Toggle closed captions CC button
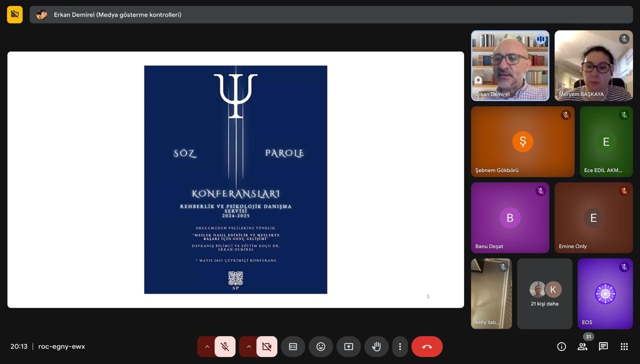The height and width of the screenshot is (364, 640). click(293, 347)
